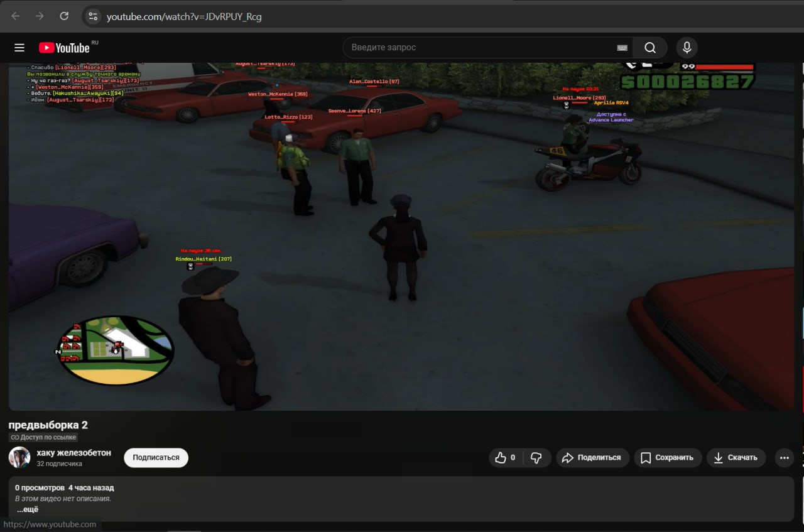Click the video player area

[401, 236]
